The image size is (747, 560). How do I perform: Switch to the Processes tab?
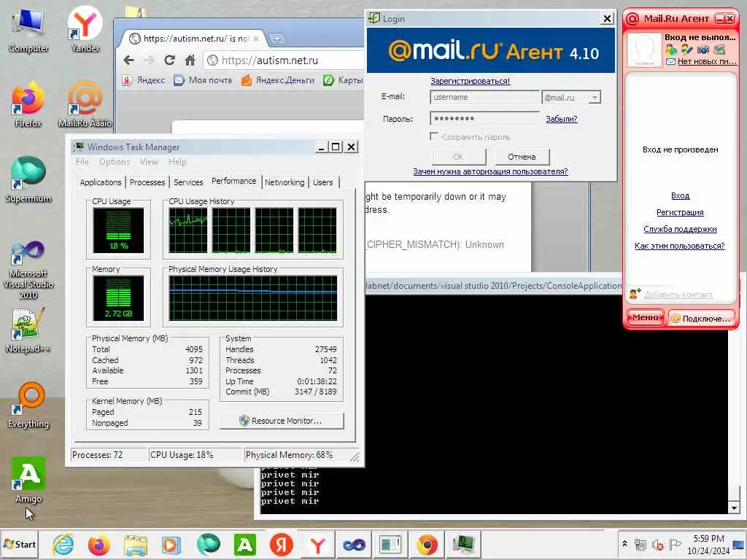click(147, 182)
